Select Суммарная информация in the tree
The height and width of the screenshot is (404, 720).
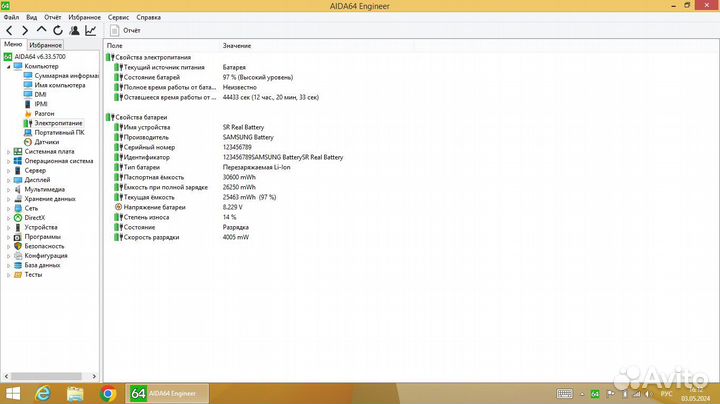point(67,76)
